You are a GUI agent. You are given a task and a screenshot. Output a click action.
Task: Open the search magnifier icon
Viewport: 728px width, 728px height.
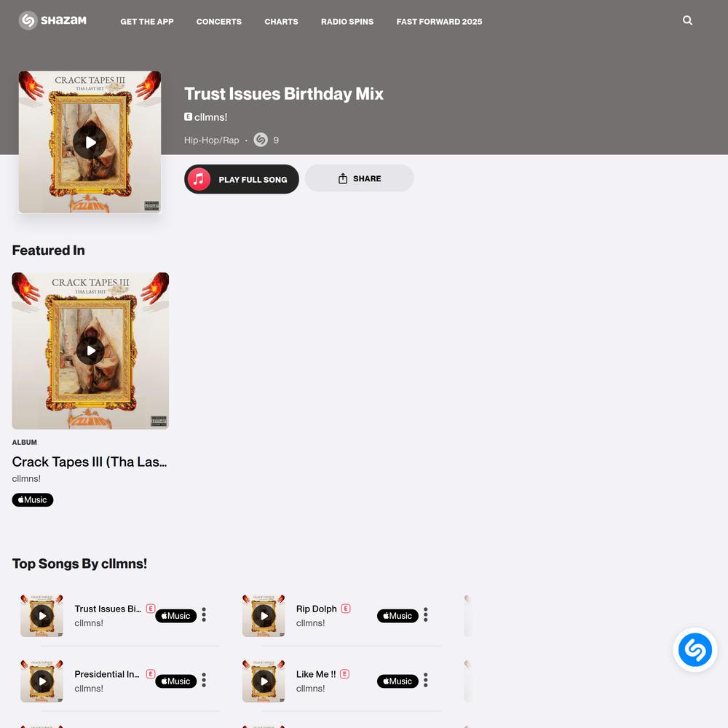pyautogui.click(x=687, y=20)
